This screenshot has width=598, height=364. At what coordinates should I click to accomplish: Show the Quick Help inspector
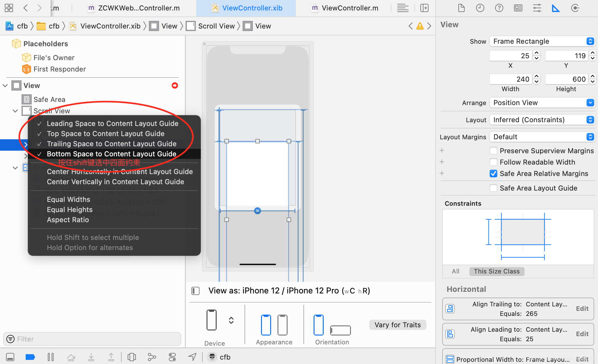[499, 8]
